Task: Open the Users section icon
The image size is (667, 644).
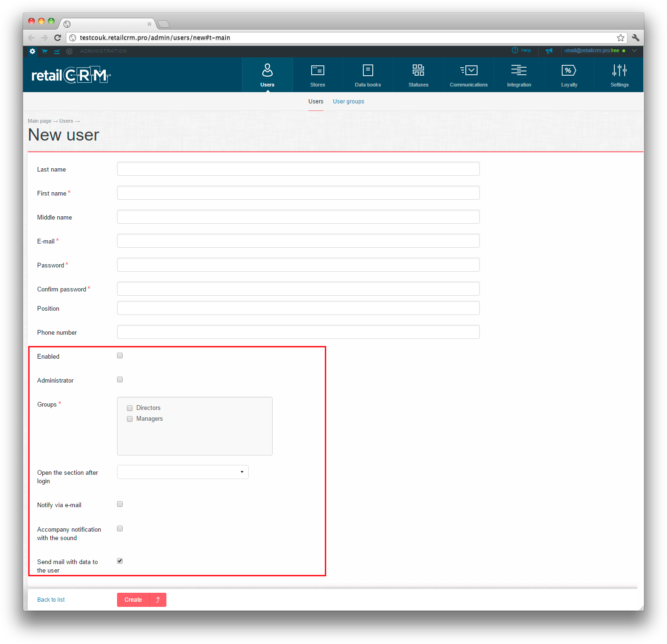Action: click(267, 70)
